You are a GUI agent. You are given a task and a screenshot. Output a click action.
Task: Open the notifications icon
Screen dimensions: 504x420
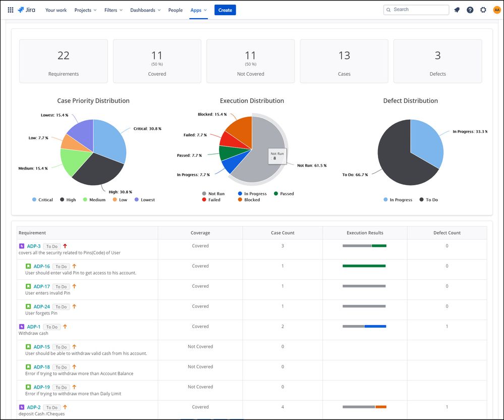coord(457,10)
